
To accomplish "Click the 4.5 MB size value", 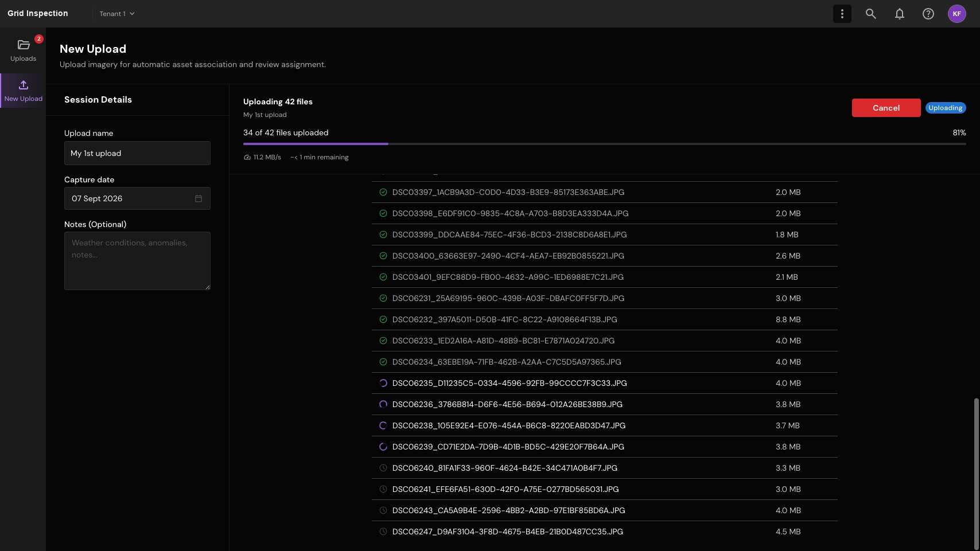I will (788, 532).
